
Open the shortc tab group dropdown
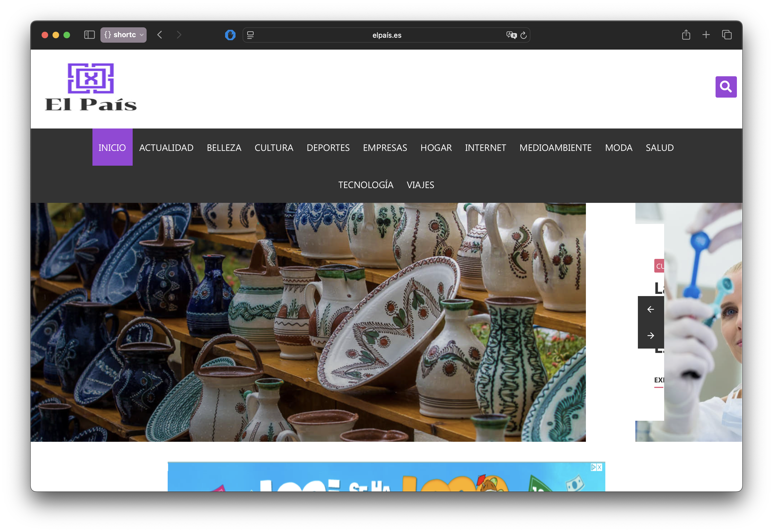click(x=123, y=35)
